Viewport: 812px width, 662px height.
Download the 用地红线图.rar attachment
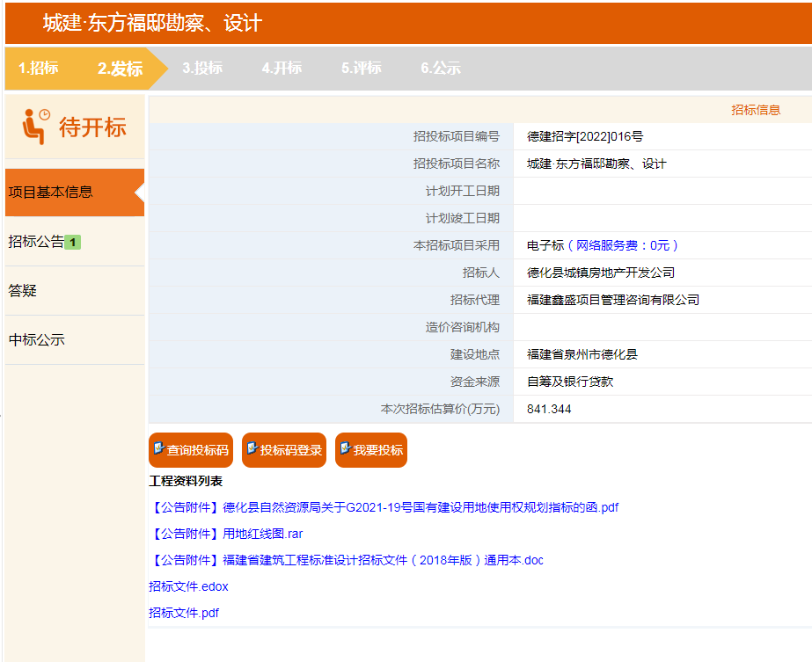(227, 533)
